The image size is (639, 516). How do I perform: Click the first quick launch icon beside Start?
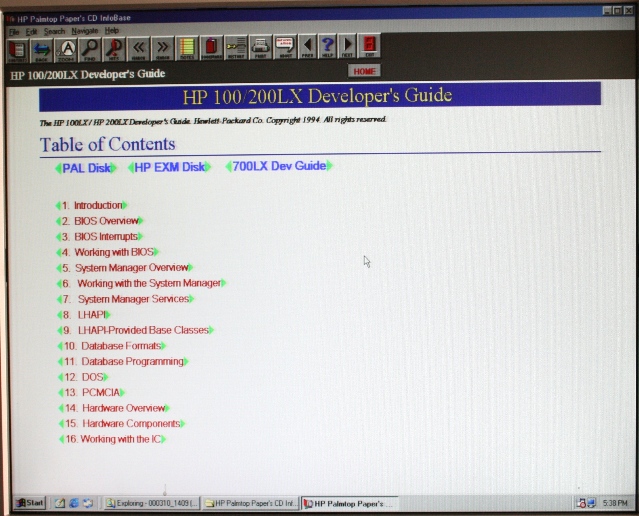click(60, 503)
